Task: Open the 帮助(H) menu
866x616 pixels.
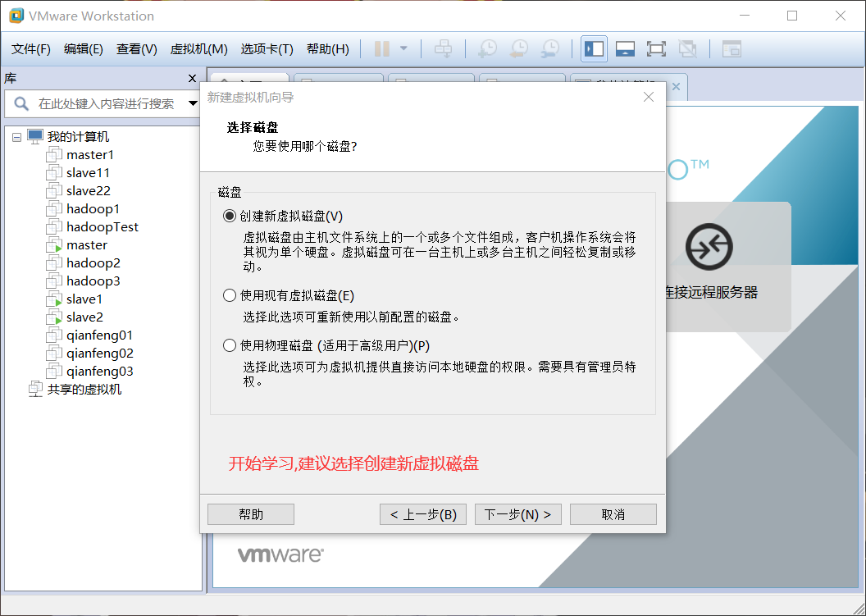Action: (x=327, y=49)
